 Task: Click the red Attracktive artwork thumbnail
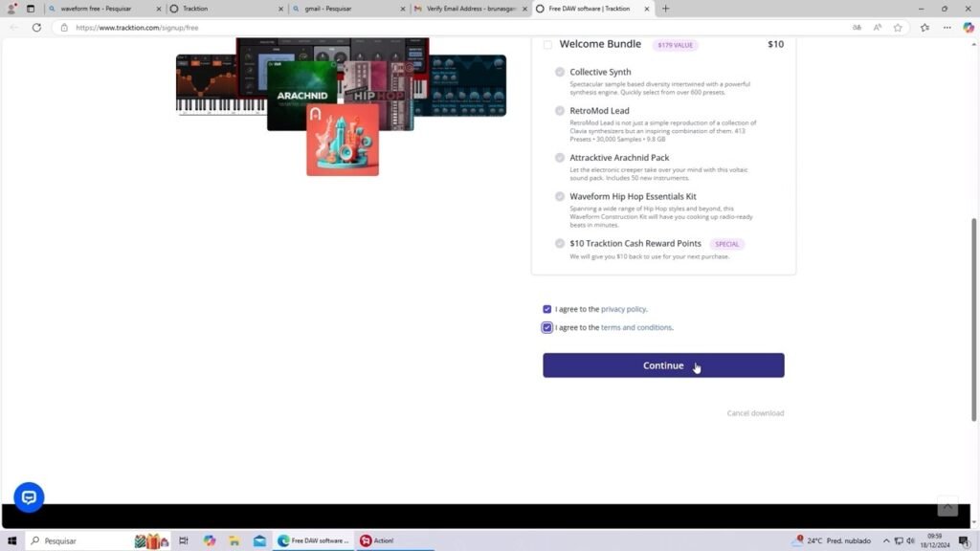coord(343,140)
